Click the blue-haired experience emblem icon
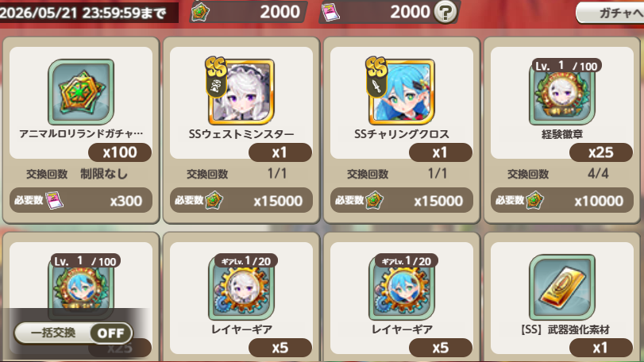The image size is (644, 362). tap(81, 287)
